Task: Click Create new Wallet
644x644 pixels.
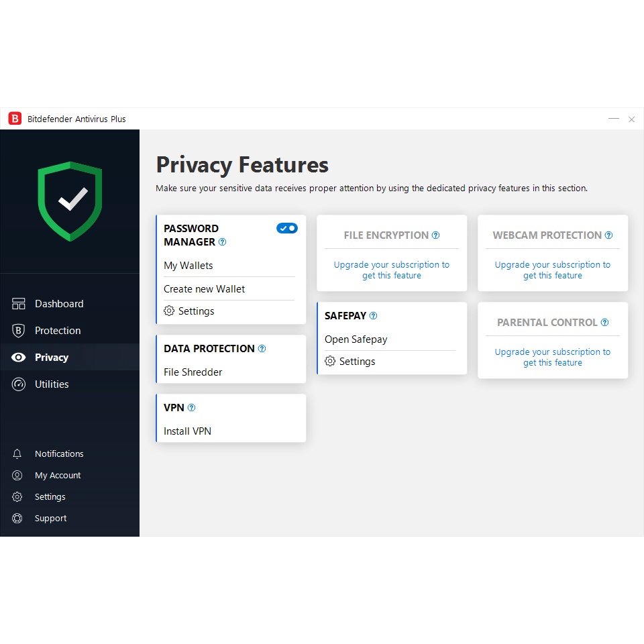Action: (205, 289)
